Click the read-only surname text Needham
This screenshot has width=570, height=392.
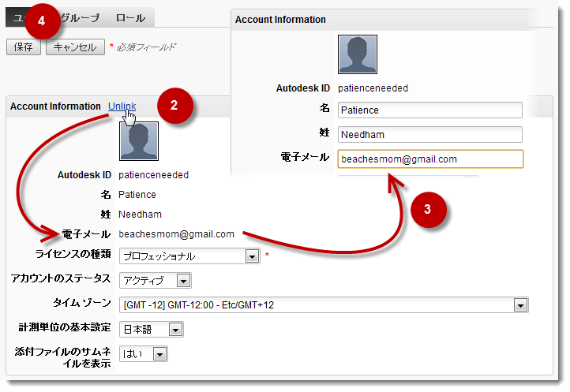140,215
